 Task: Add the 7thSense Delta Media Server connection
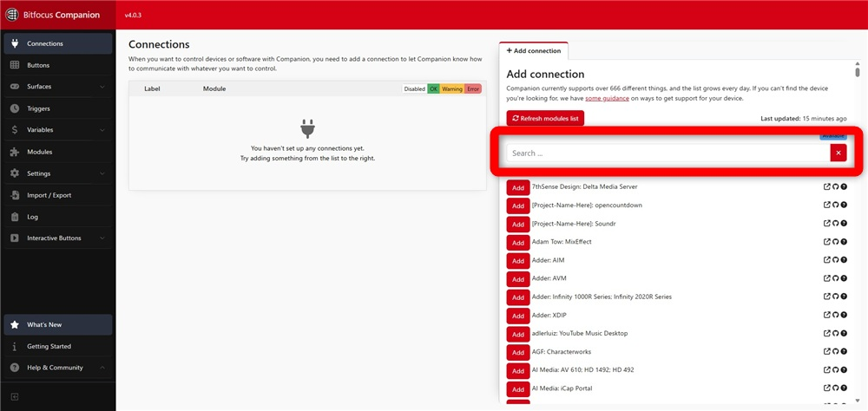pos(518,188)
